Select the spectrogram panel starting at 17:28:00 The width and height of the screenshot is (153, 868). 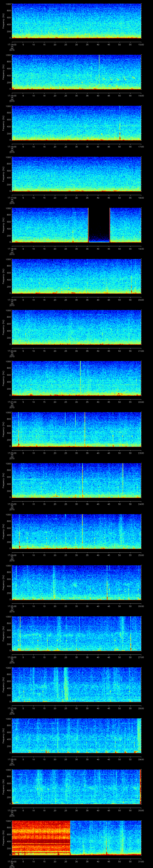[x=76, y=736]
